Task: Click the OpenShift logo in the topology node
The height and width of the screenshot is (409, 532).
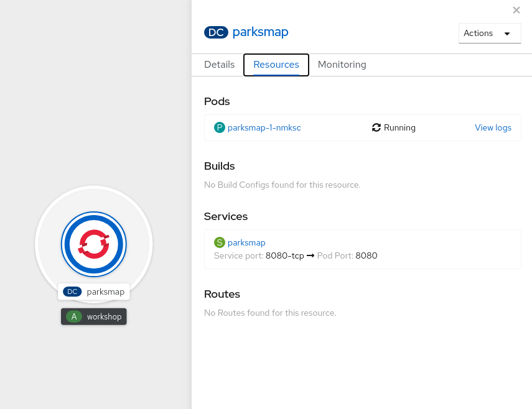Action: click(94, 244)
